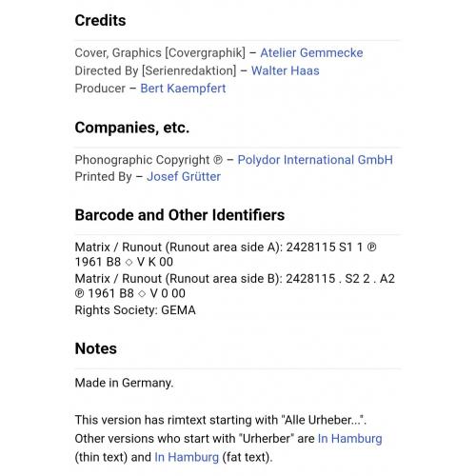Click the Matrix / Runout side A entry
The height and width of the screenshot is (476, 476).
coord(226,254)
